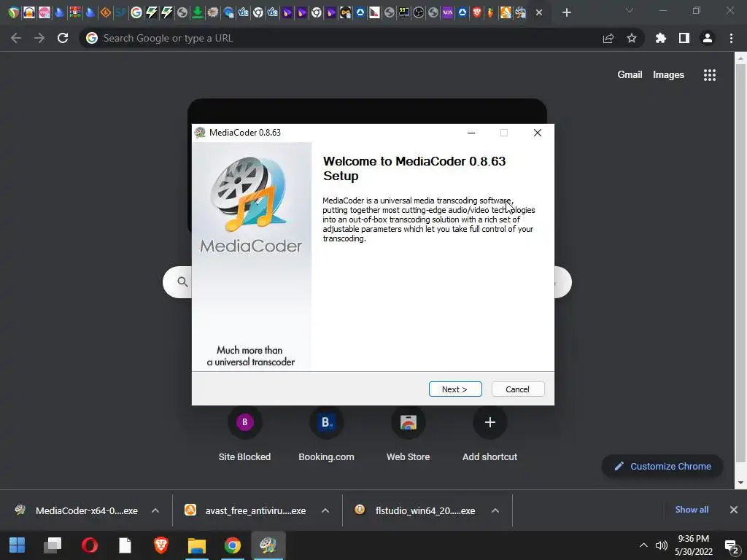Switch to the OBS tab
The image size is (747, 560).
(418, 12)
